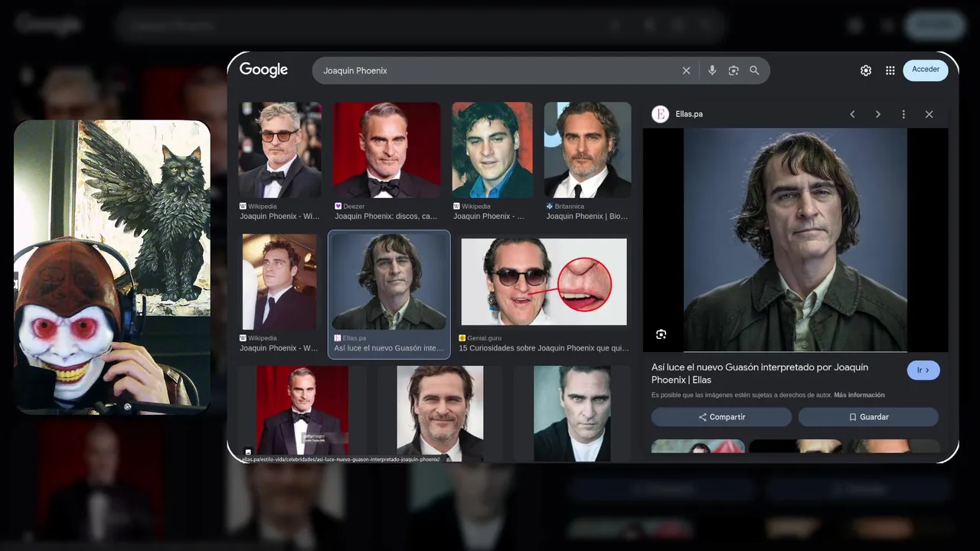Click Así luce el nuevo Guasón inte... caption

[x=389, y=348]
